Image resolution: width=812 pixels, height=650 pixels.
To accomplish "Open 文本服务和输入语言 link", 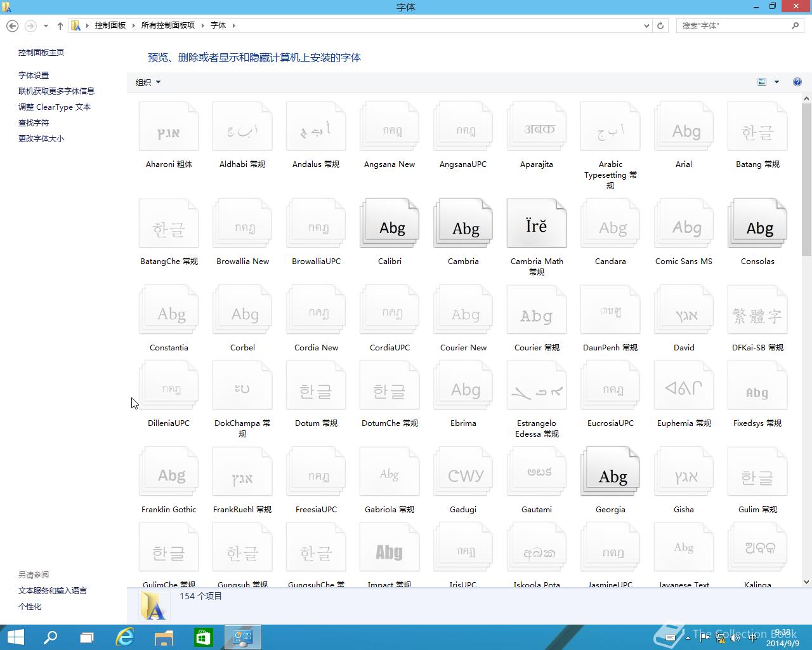I will [53, 591].
